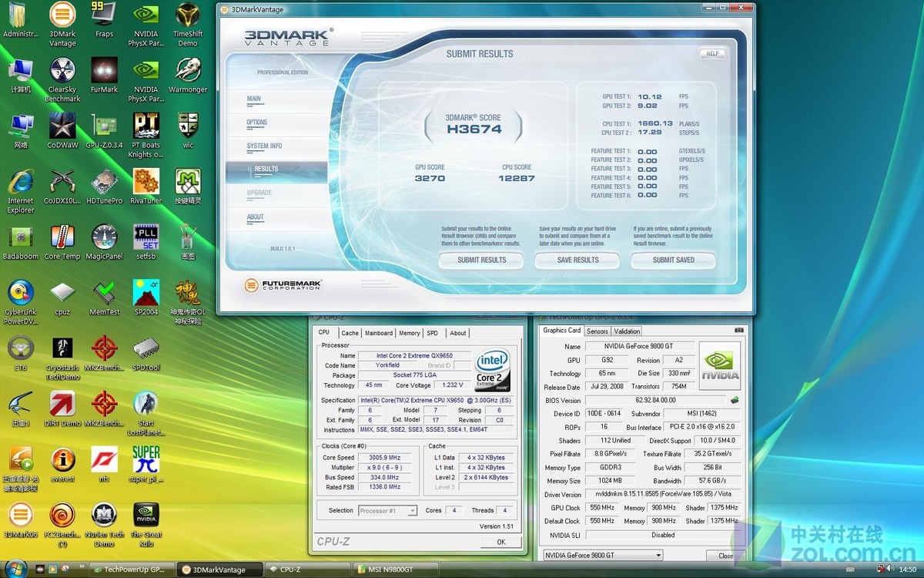This screenshot has width=924, height=578.
Task: Open the 3DMark Vantage desktop icon
Action: pos(62,24)
